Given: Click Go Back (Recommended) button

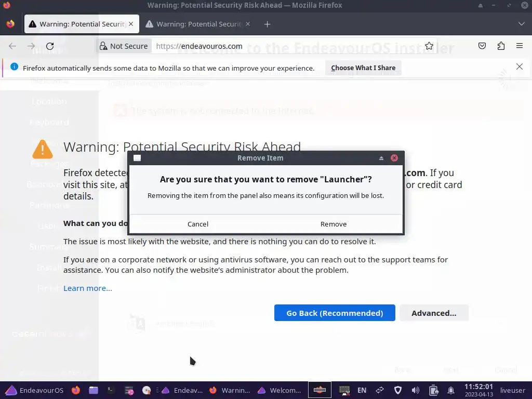Looking at the screenshot, I should point(335,313).
